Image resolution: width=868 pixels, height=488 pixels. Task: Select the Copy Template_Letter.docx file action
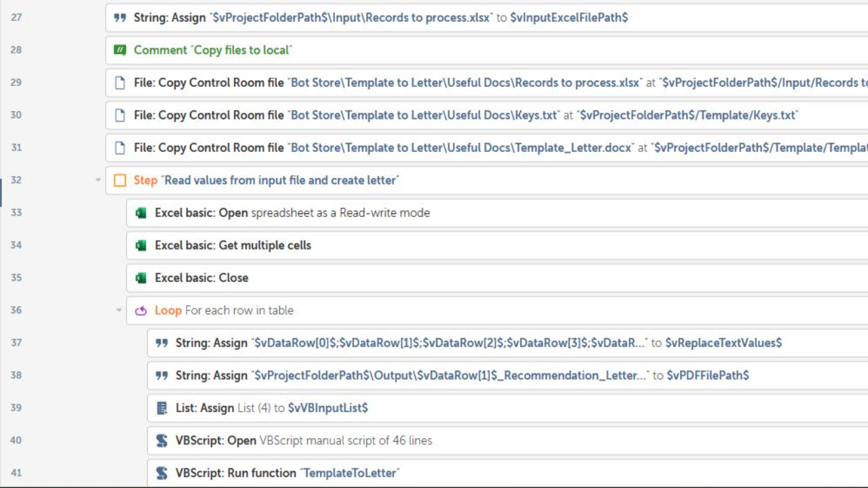click(475, 148)
